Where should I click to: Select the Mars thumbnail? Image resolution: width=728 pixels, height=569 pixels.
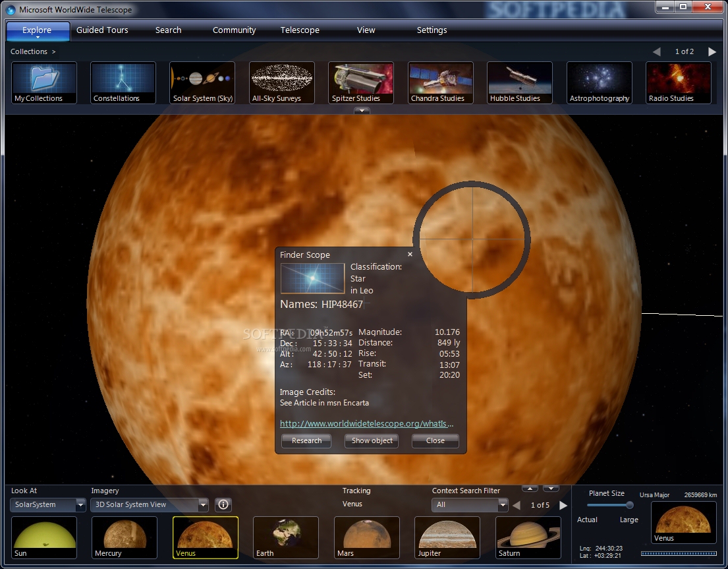click(367, 537)
